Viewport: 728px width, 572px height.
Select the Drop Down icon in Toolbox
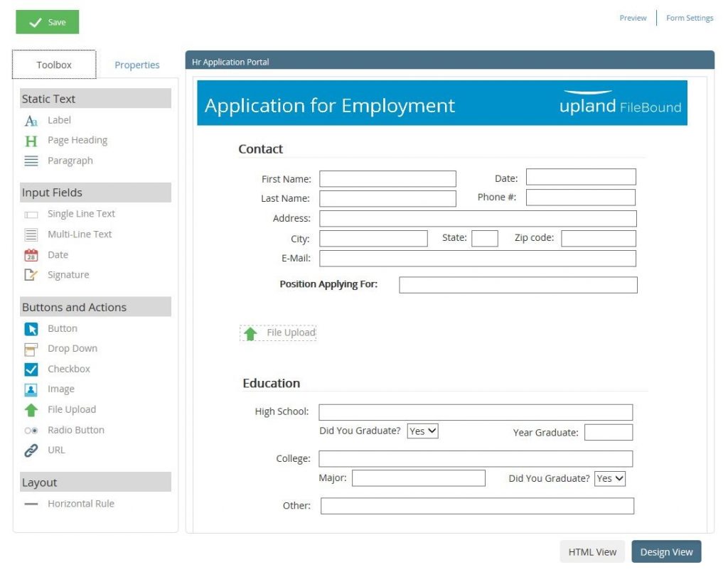(31, 349)
